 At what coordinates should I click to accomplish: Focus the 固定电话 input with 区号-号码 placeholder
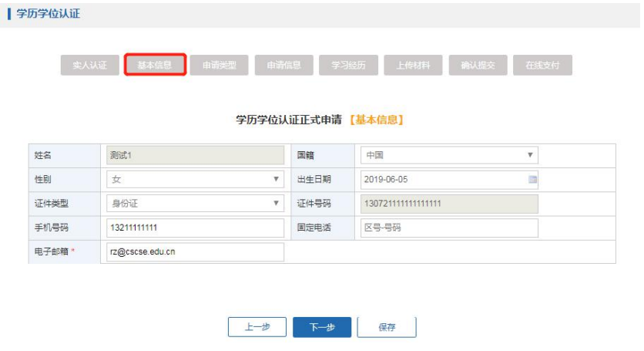coord(449,228)
